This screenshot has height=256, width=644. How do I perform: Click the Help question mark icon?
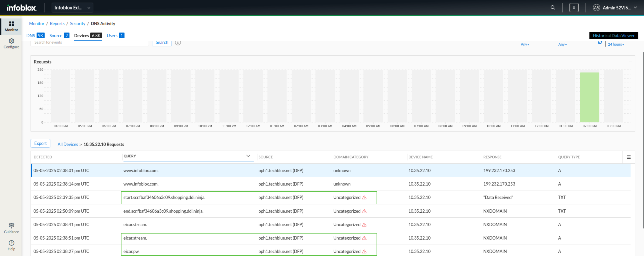(11, 243)
